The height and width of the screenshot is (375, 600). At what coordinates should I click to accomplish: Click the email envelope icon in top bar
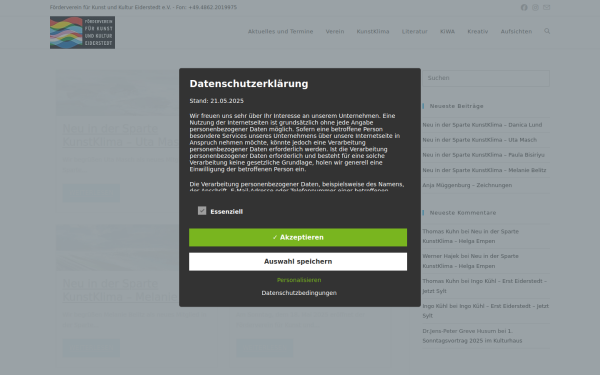546,8
